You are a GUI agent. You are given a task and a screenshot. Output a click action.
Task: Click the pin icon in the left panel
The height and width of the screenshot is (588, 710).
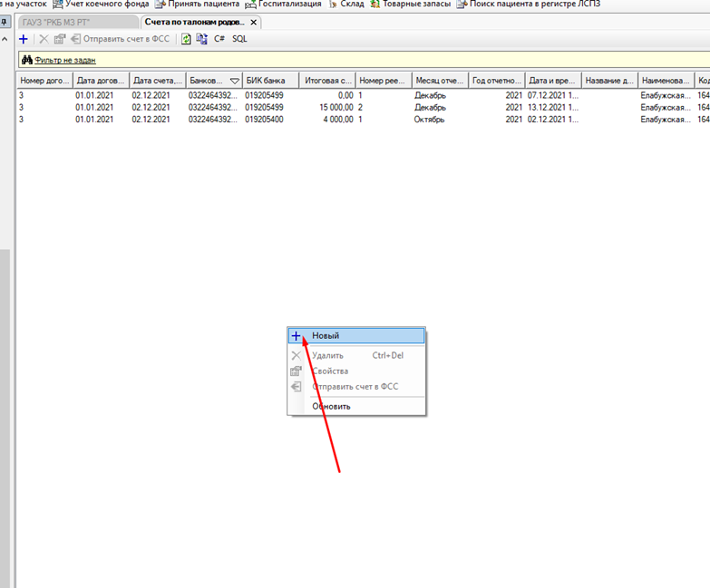click(4, 22)
